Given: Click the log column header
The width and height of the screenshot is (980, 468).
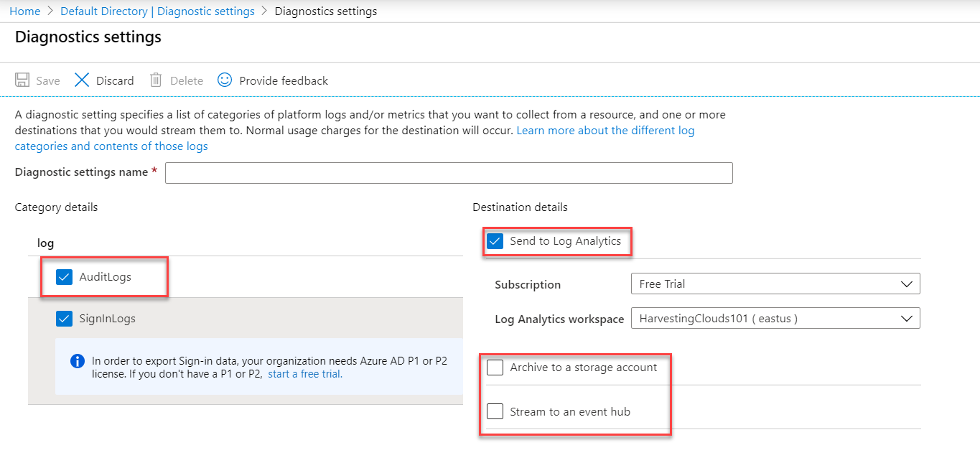Looking at the screenshot, I should pos(45,243).
